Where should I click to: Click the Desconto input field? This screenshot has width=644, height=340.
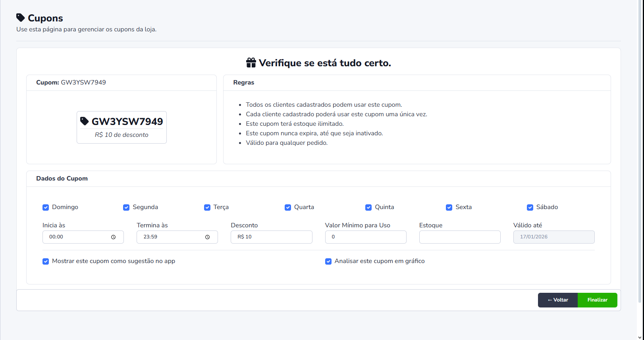click(x=271, y=237)
